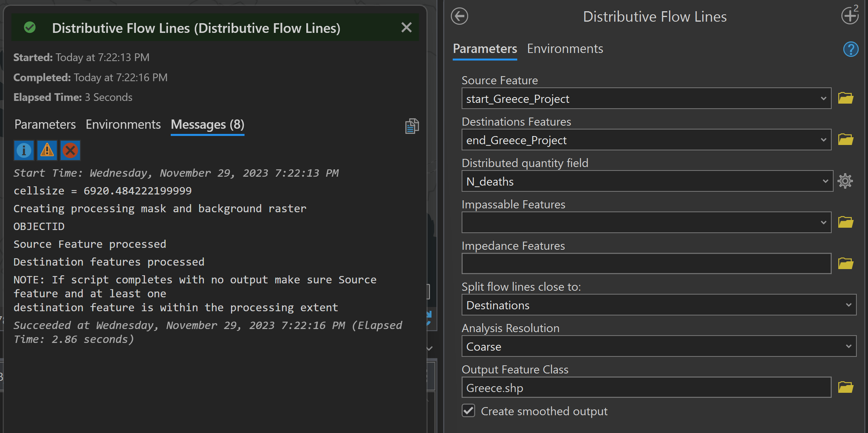Go back using the back arrow

click(459, 16)
